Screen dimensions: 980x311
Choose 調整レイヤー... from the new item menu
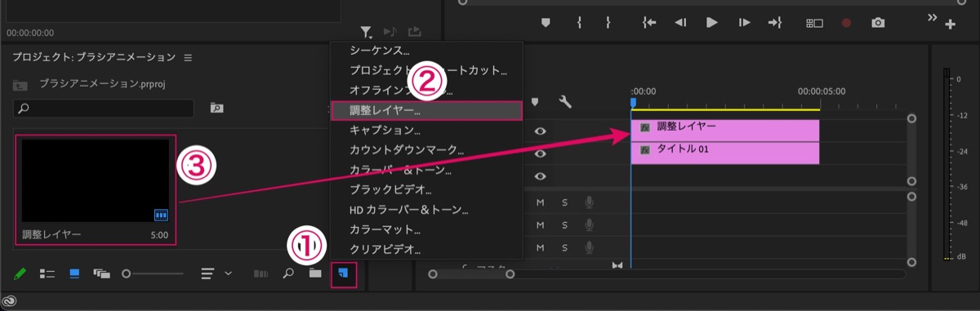coord(425,110)
